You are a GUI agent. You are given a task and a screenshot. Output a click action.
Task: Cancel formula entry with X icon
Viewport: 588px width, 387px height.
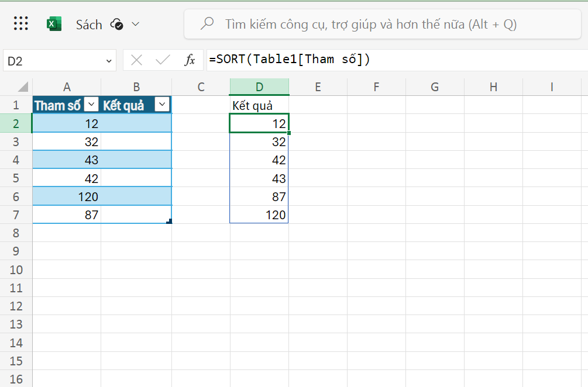[x=136, y=60]
